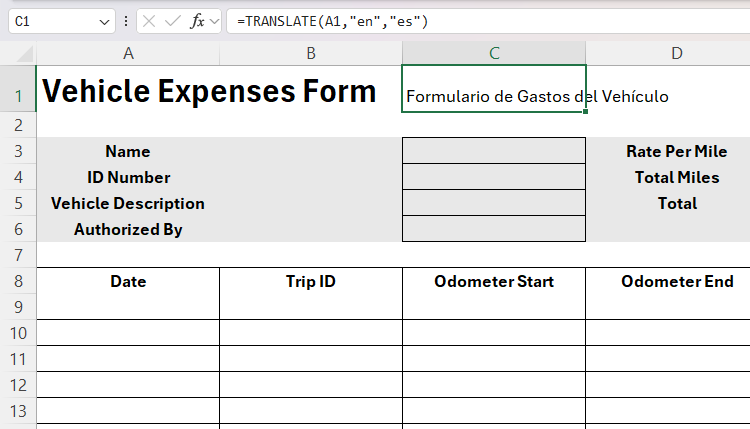Click the vertical dots handle beside Name Box
Image resolution: width=750 pixels, height=429 pixels.
coord(126,20)
